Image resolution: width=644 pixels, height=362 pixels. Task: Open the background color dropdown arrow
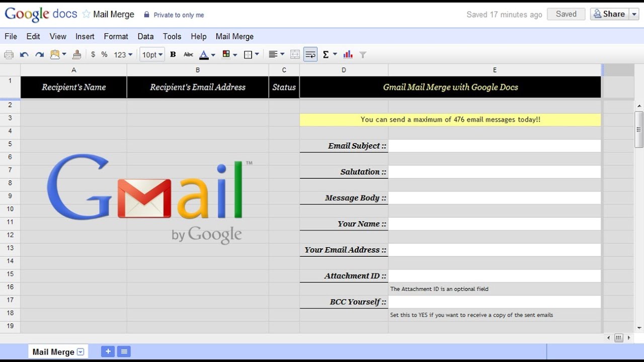tap(235, 55)
